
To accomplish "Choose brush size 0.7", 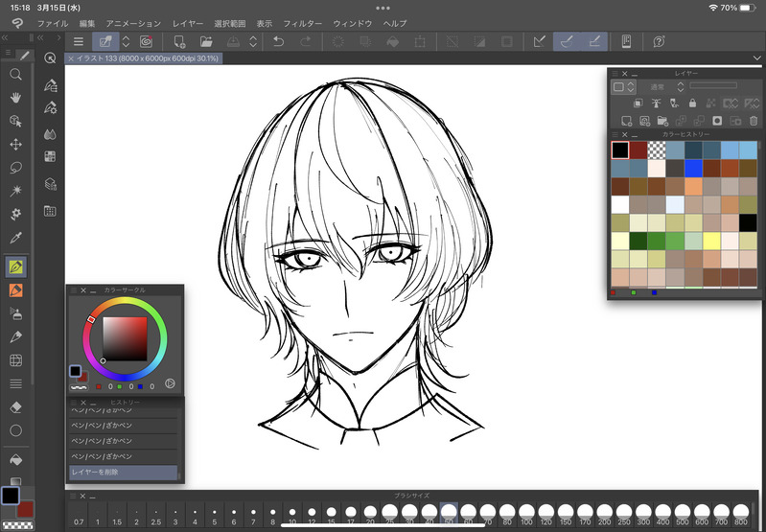I will pyautogui.click(x=79, y=515).
